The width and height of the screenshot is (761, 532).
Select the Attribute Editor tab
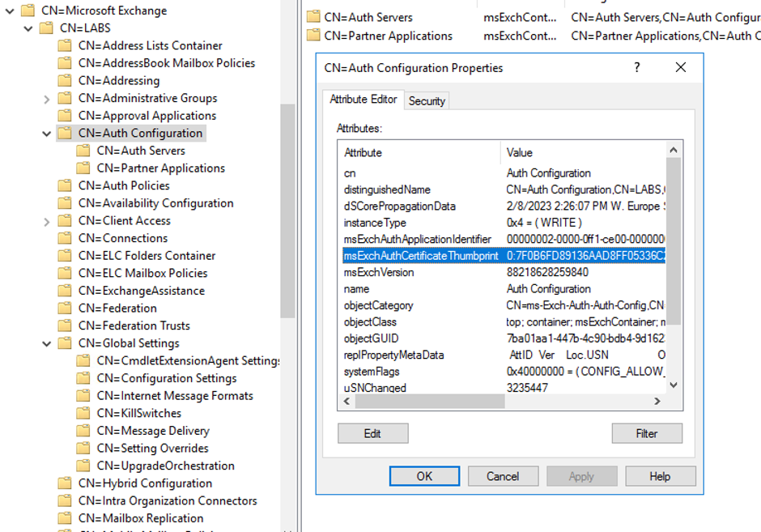coord(363,100)
